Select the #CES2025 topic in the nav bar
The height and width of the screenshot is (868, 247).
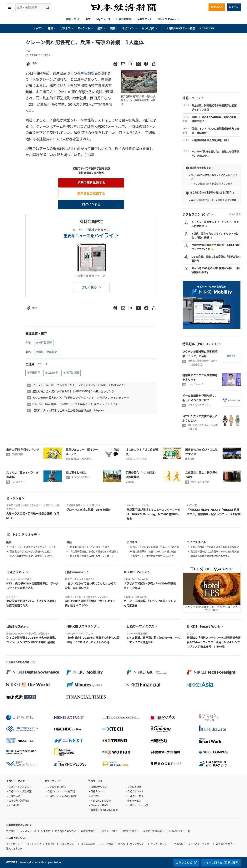[207, 28]
